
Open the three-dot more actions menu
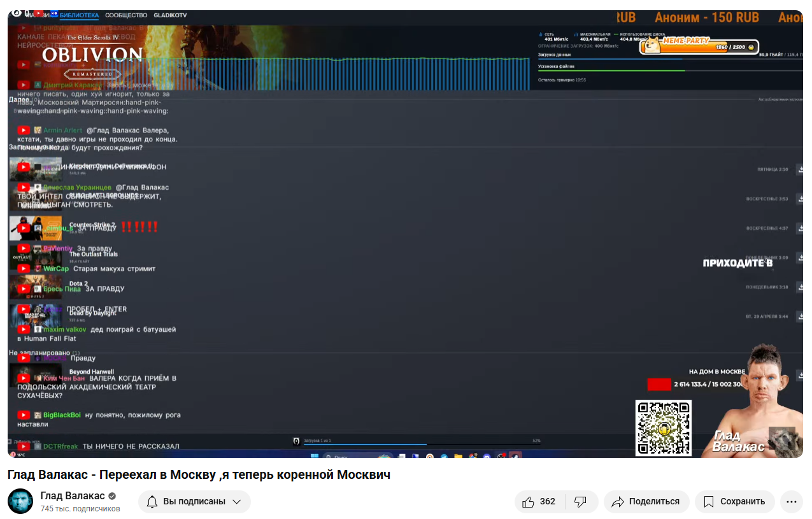791,502
